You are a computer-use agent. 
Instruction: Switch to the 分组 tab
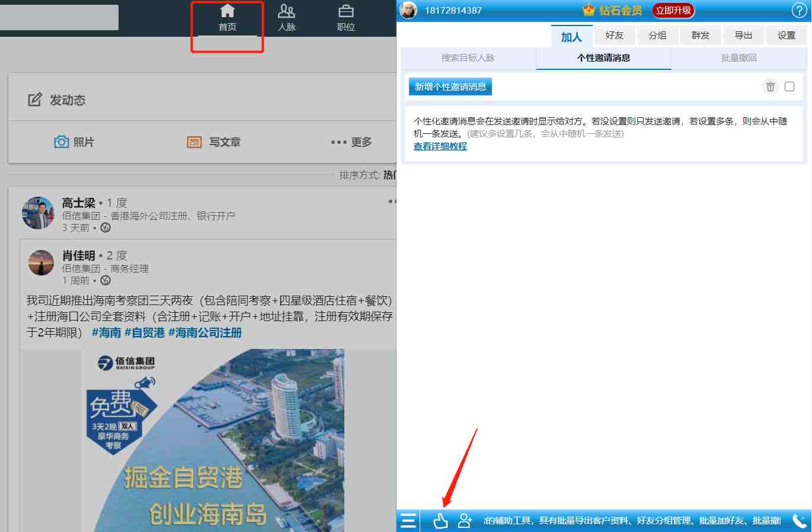[657, 36]
